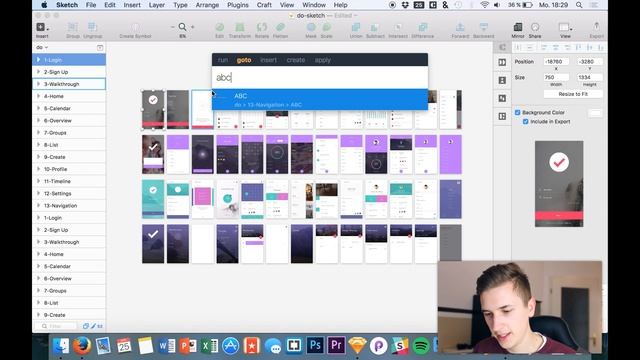The image size is (640, 360).
Task: Open Spotlight search in menu bar
Action: click(579, 5)
